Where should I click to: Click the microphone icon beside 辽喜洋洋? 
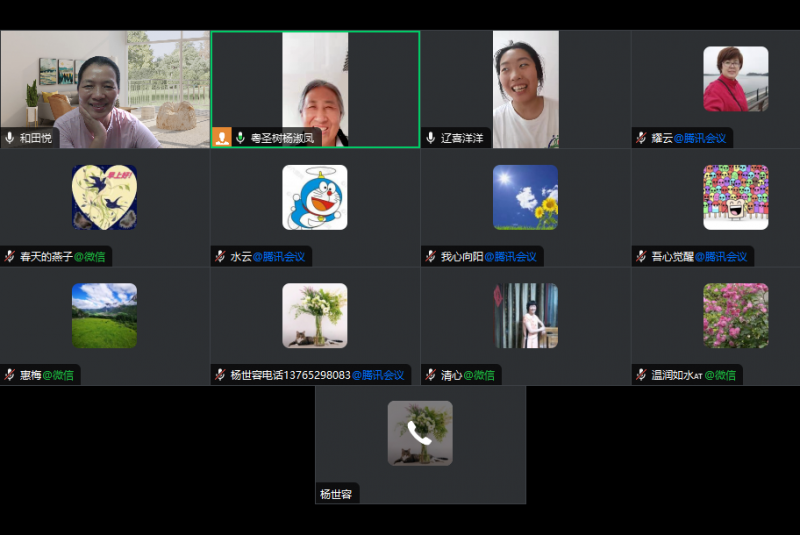tap(431, 138)
